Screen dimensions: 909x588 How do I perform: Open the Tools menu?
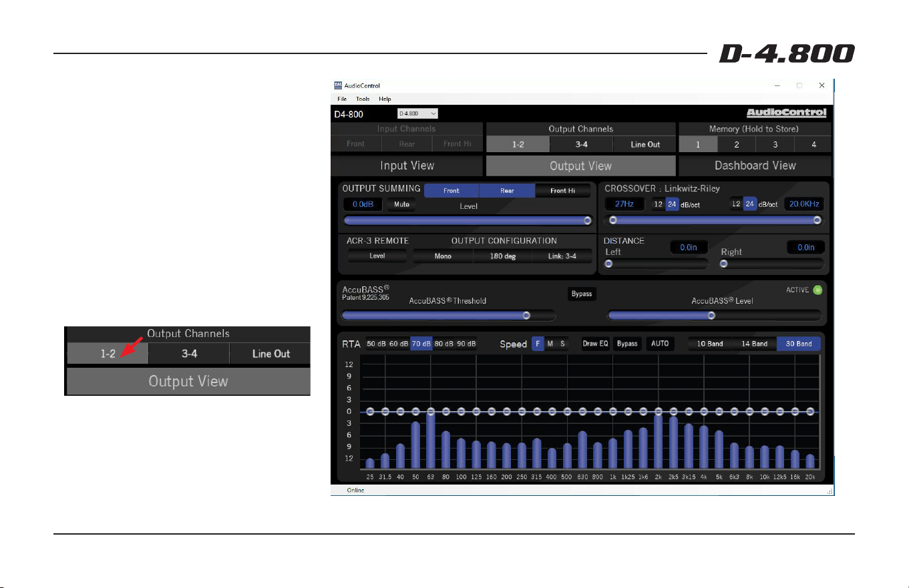click(362, 99)
